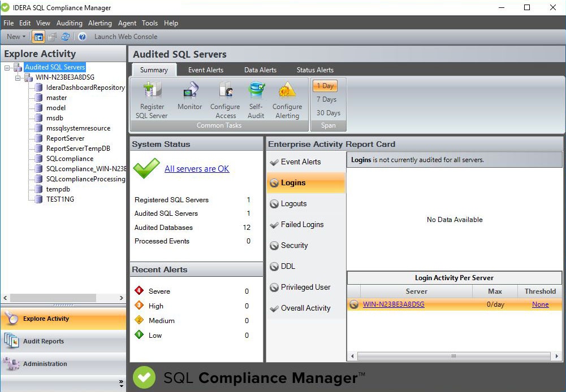Select the TEST1NG database in the tree
This screenshot has width=566, height=392.
[59, 199]
